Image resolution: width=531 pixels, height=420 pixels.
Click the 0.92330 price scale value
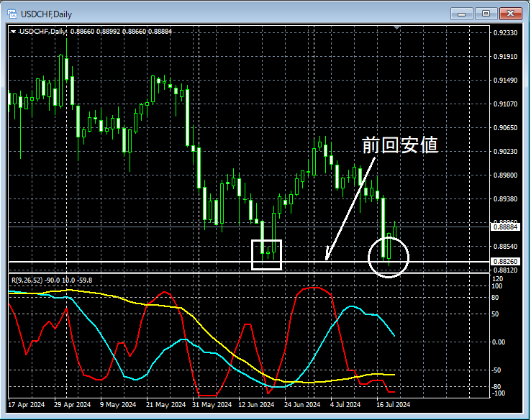tap(506, 33)
